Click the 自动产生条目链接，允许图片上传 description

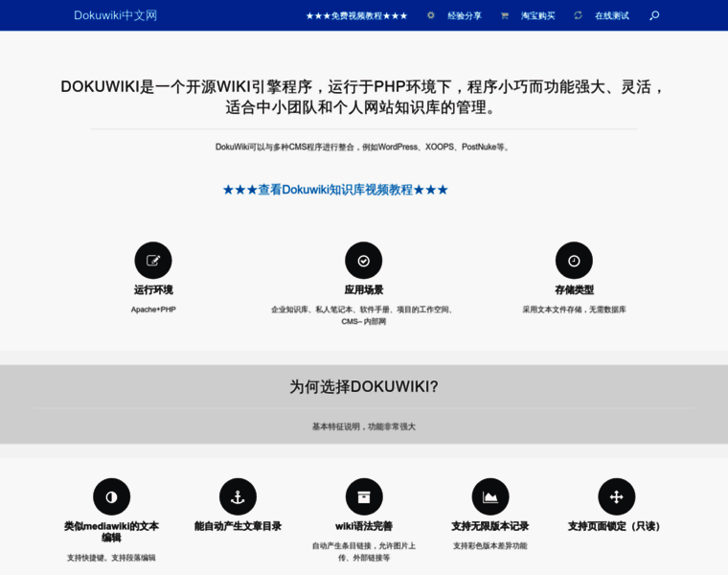pyautogui.click(x=364, y=552)
